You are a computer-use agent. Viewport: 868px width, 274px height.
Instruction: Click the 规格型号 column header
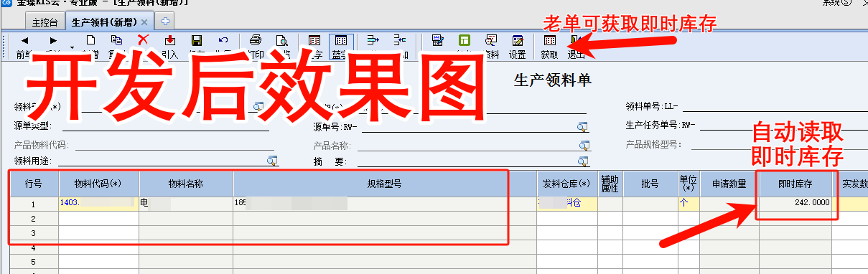pos(385,184)
